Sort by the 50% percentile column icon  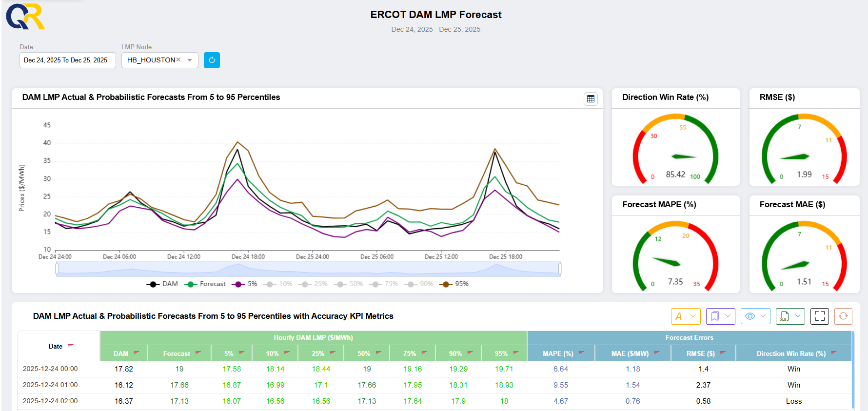tap(379, 352)
